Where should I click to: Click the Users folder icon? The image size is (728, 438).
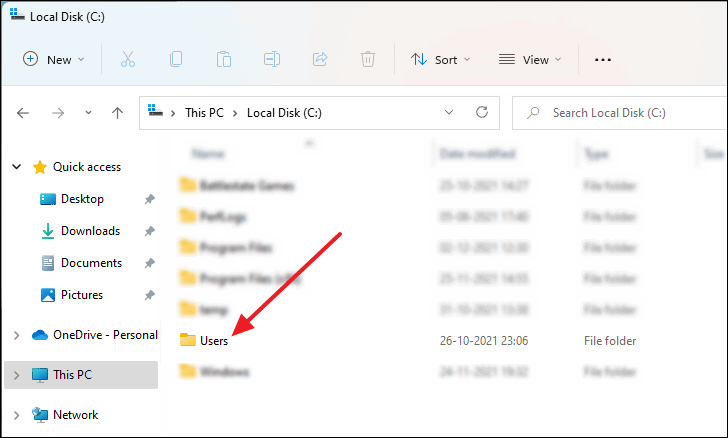click(188, 340)
